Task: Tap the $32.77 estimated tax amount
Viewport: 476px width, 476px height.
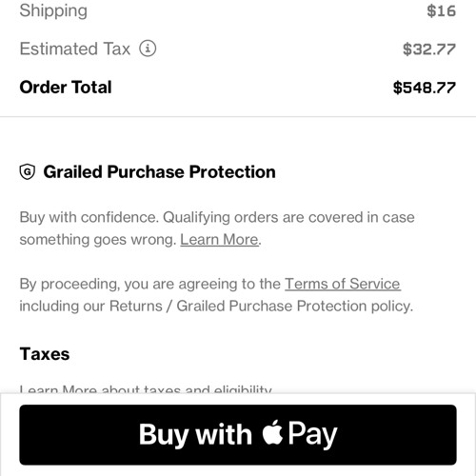Action: 429,49
